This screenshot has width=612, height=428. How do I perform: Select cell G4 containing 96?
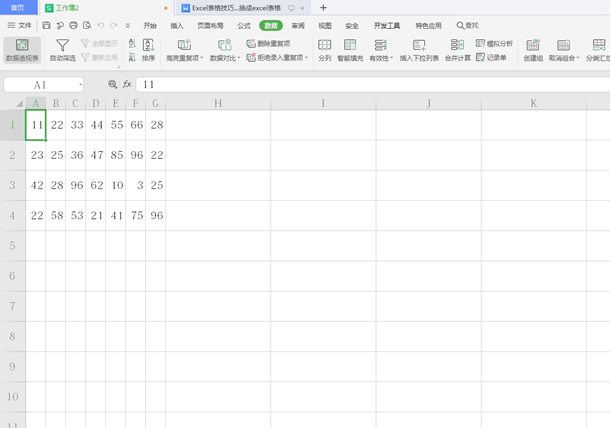click(x=155, y=215)
